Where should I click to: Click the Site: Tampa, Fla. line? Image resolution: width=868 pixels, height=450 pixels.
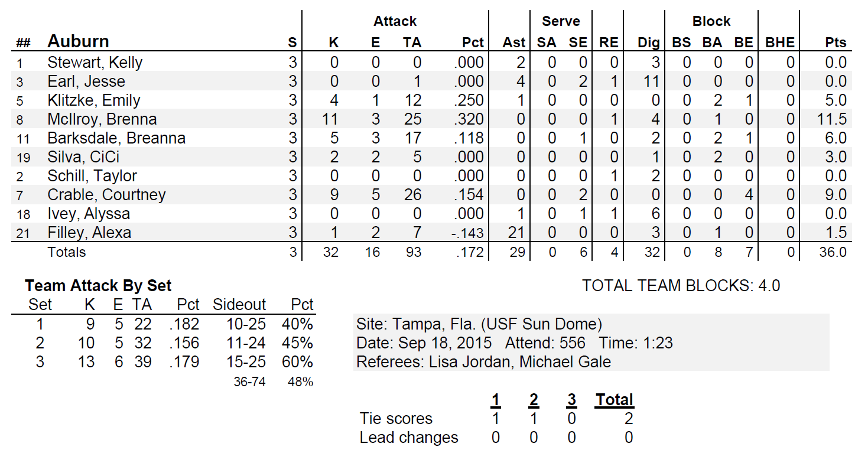[x=479, y=324]
